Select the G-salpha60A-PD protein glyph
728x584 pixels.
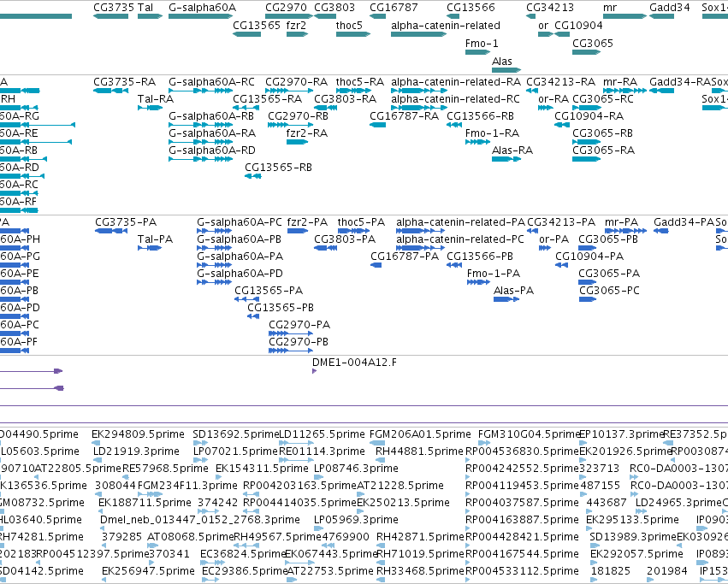214,282
